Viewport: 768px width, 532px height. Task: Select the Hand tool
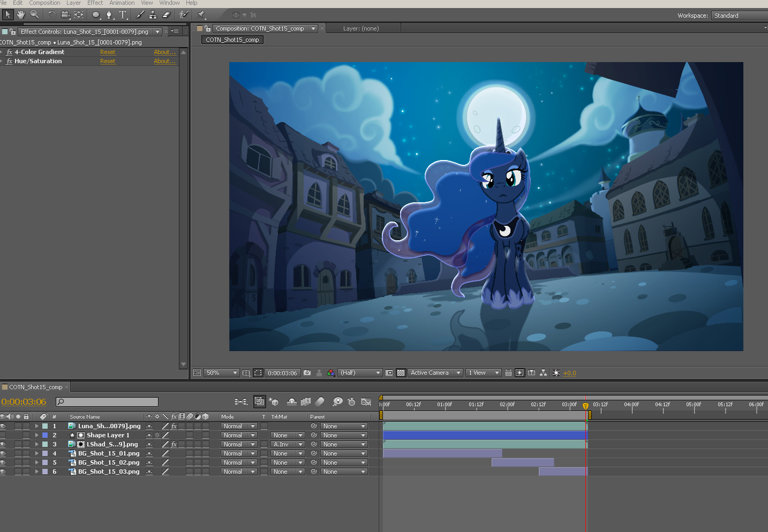pyautogui.click(x=21, y=15)
